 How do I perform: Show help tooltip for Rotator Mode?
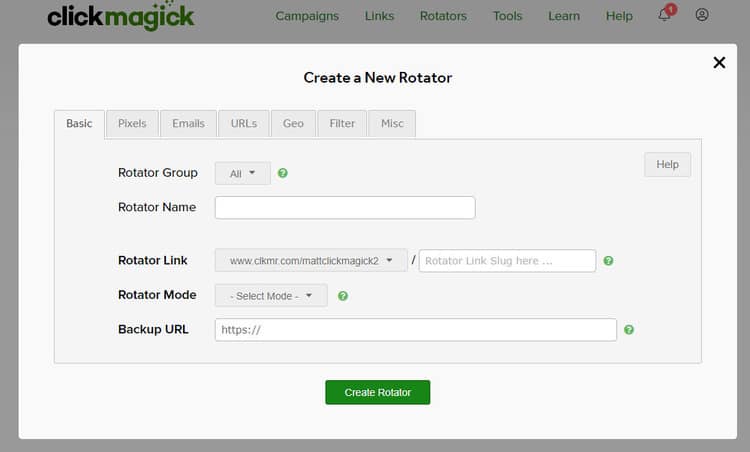[x=342, y=296]
